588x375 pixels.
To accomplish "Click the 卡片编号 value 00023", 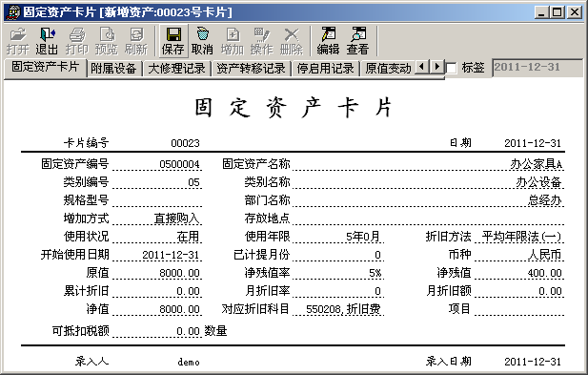I will (185, 143).
